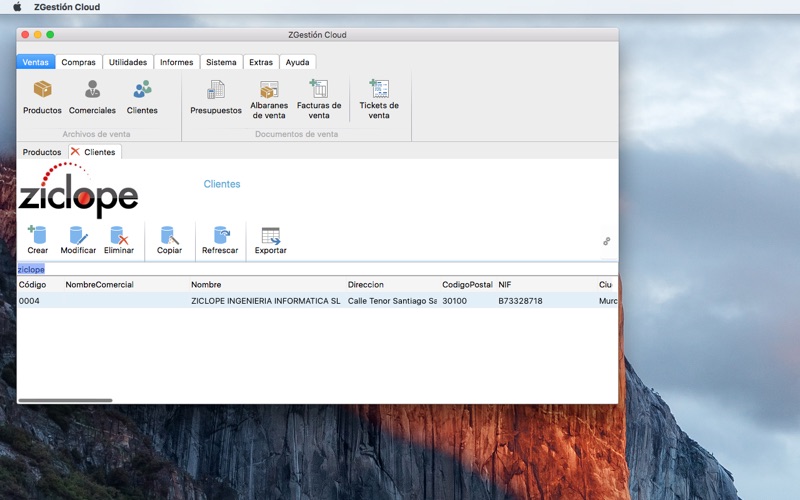Click the Calle Tenor Santiago address cell
Image resolution: width=800 pixels, height=500 pixels.
392,301
